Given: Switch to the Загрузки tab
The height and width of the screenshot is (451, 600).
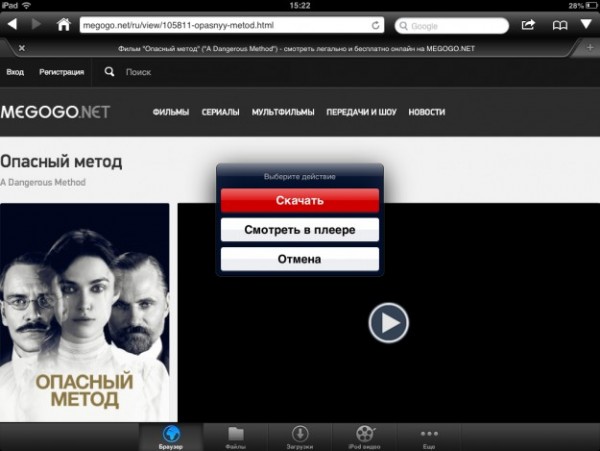Looking at the screenshot, I should click(x=299, y=436).
